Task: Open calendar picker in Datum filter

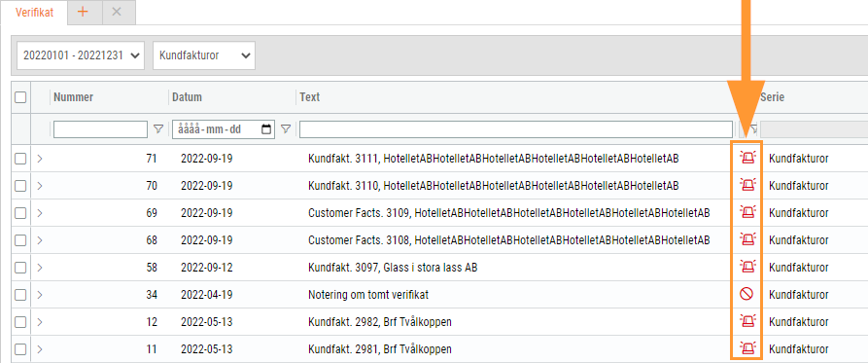Action: [x=266, y=129]
